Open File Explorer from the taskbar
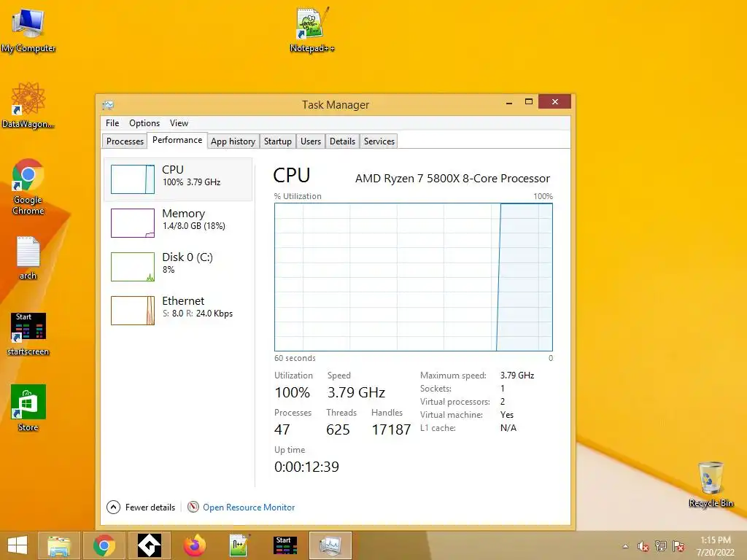 tap(59, 545)
